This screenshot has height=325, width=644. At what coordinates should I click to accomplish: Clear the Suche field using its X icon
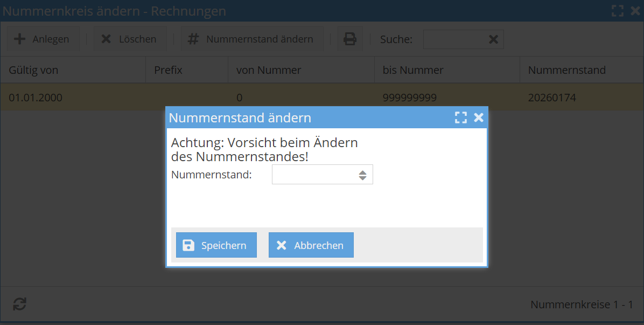click(493, 39)
